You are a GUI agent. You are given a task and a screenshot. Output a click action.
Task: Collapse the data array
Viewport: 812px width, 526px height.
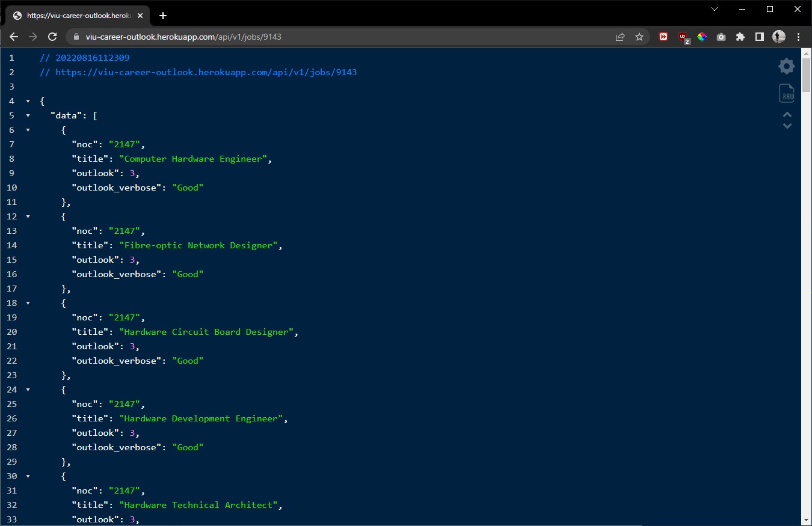[x=28, y=115]
